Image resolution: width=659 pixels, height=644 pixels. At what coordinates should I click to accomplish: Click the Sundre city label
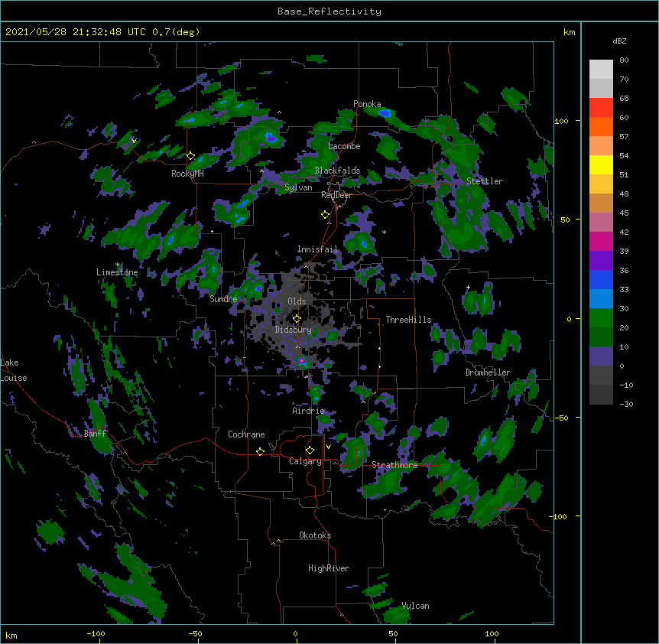(x=223, y=299)
